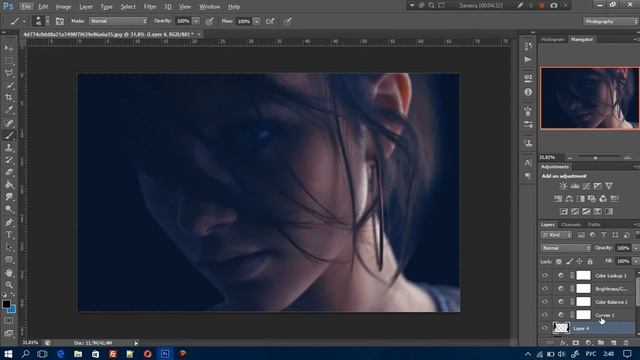Open the brush Opacity dropdown arrow
This screenshot has height=360, width=640.
click(196, 21)
